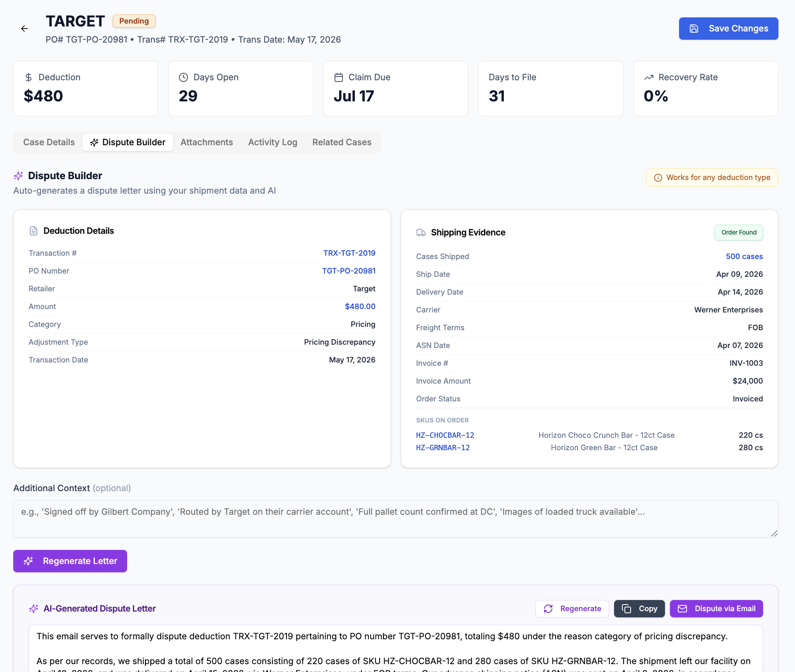The width and height of the screenshot is (795, 672).
Task: Click the Apr 07, 2026 ASN date
Action: [740, 346]
